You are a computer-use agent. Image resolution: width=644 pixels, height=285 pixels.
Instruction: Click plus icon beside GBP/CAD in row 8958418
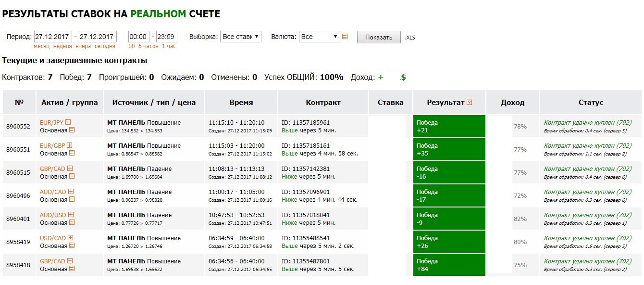[x=70, y=261]
